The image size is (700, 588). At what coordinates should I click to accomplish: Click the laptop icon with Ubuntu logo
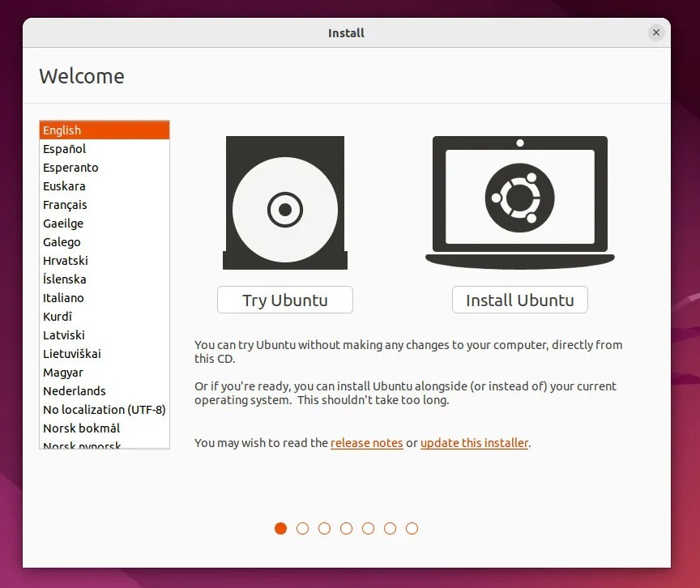519,202
